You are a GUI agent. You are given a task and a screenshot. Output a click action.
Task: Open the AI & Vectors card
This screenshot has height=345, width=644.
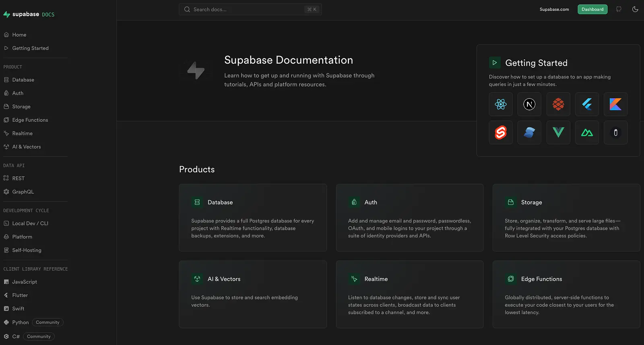click(x=253, y=294)
